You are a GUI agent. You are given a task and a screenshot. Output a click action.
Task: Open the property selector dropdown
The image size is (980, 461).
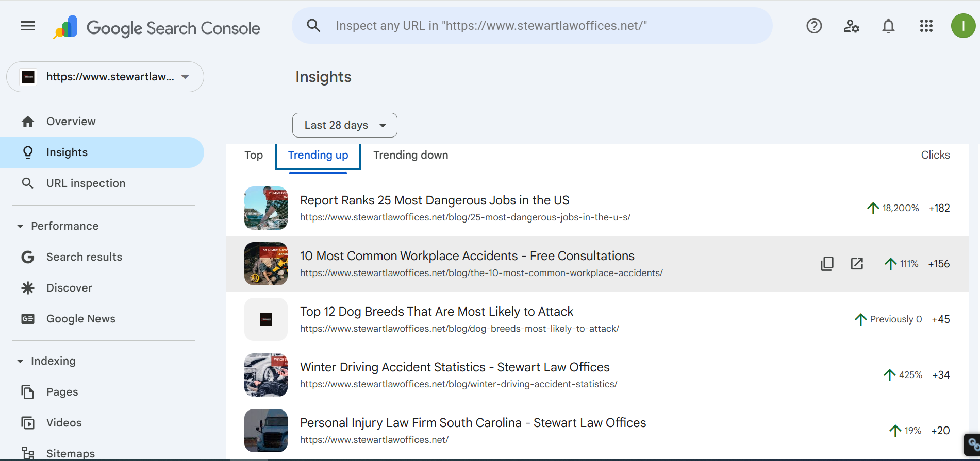pos(105,77)
